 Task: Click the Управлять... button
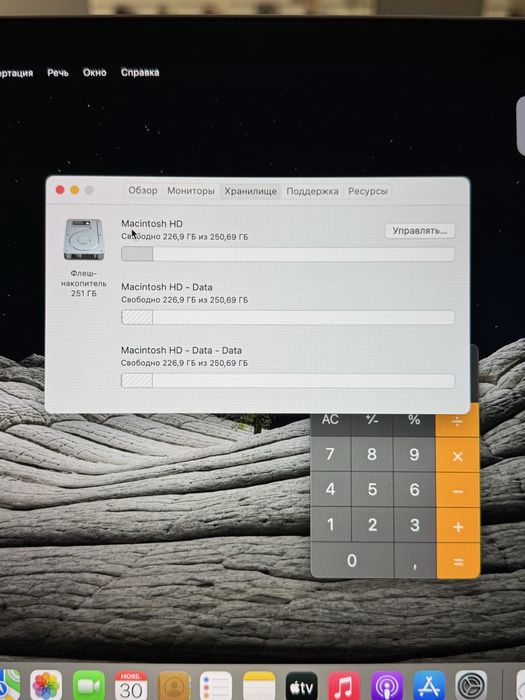tap(420, 231)
